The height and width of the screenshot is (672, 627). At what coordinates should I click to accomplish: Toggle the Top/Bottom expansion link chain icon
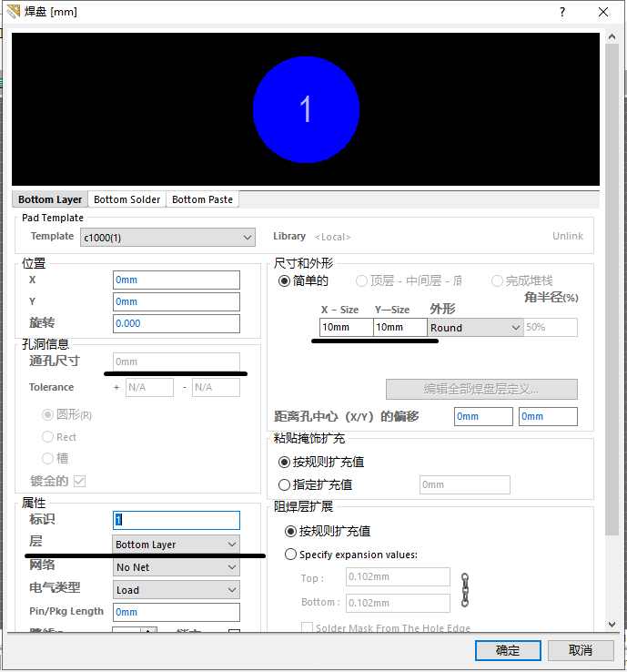point(465,590)
